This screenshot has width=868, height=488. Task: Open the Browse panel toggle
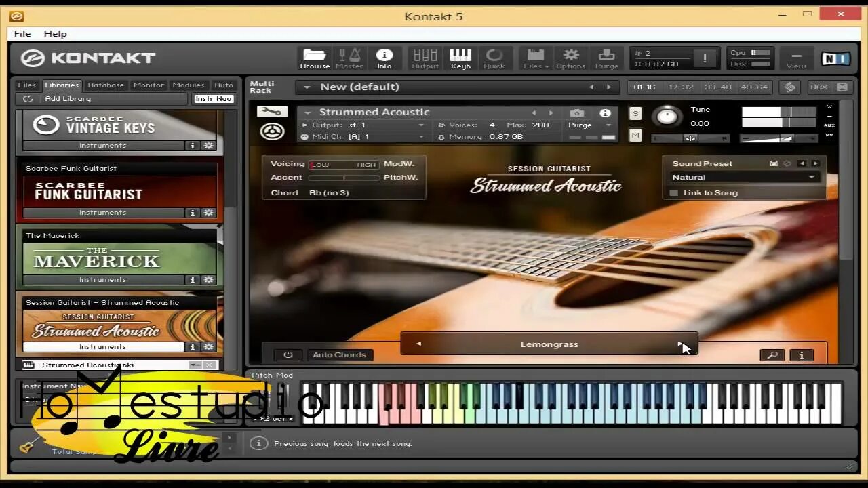[x=315, y=59]
